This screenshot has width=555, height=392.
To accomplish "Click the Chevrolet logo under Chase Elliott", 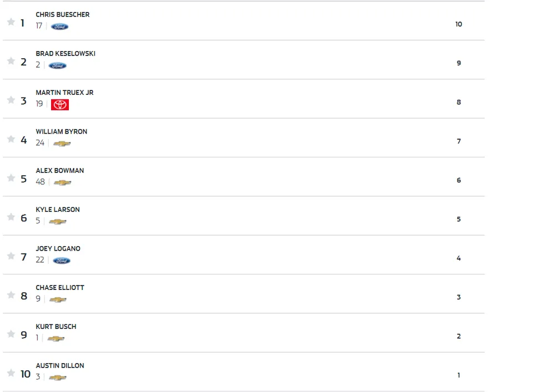I will point(58,299).
